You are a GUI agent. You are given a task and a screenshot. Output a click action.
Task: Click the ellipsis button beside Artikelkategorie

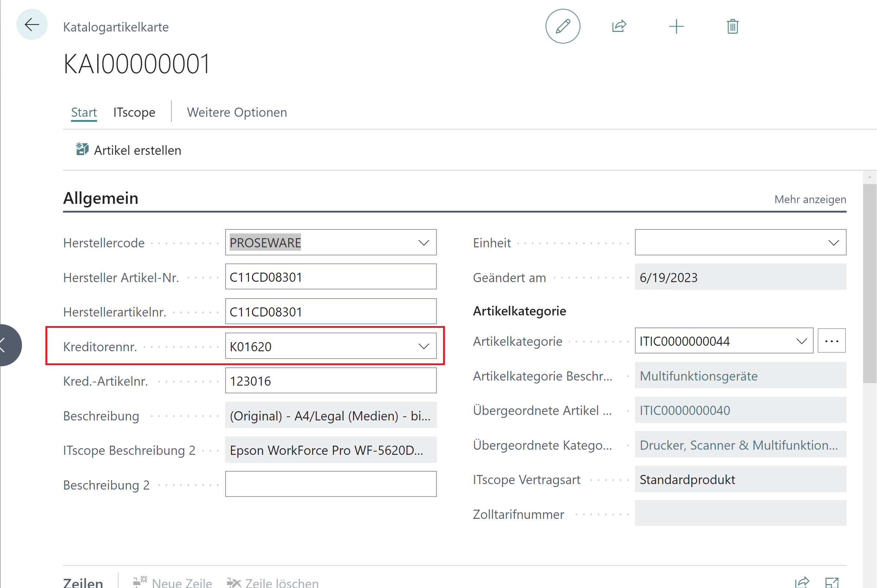[x=831, y=341]
